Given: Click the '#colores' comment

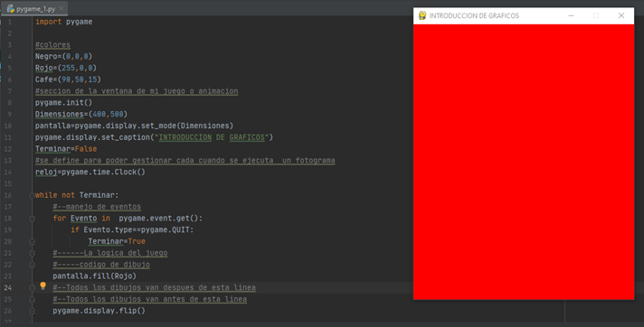Looking at the screenshot, I should 52,45.
